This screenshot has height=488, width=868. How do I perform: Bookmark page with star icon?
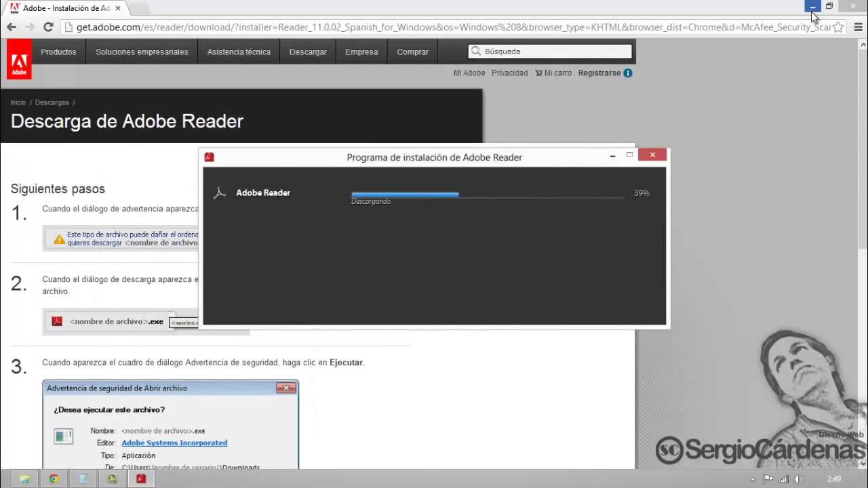tap(838, 27)
